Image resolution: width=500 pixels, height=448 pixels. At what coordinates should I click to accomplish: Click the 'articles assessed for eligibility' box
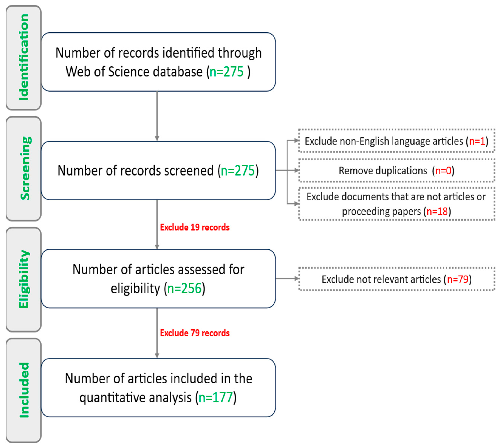(x=158, y=278)
